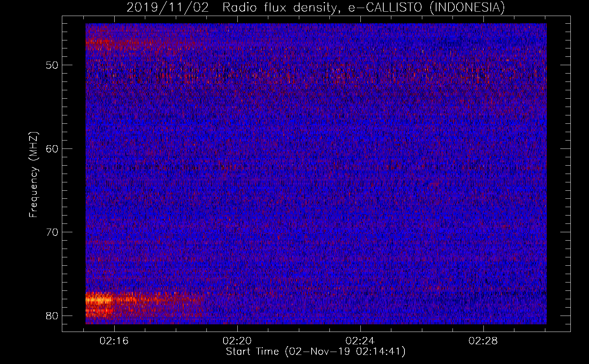Click the 70 frequency tick label
Viewport: 589px width, 364px height.
pyautogui.click(x=52, y=232)
